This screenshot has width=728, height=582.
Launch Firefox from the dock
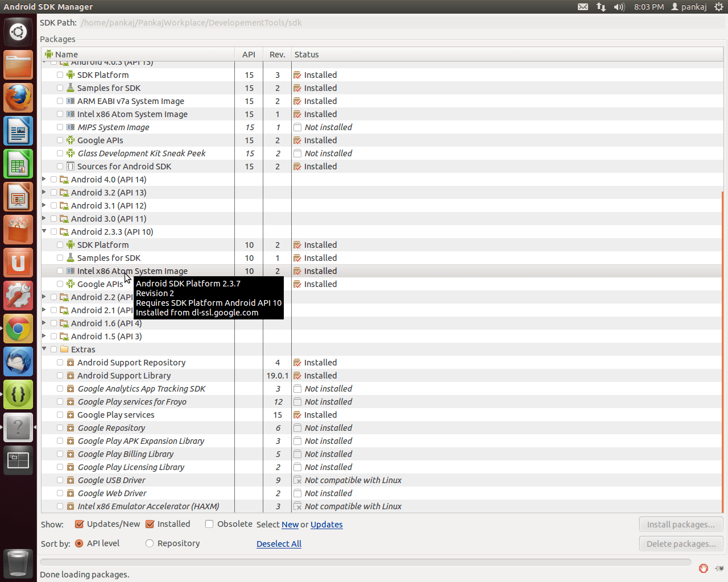click(18, 98)
